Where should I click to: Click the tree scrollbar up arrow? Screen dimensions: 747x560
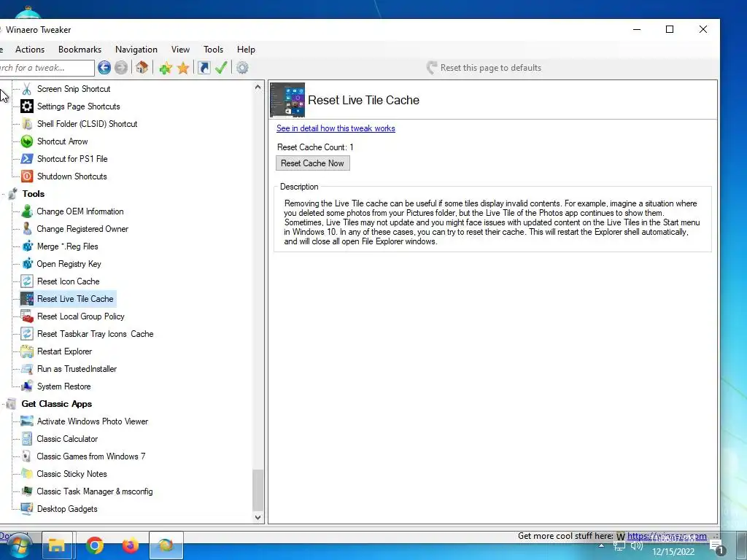coord(258,87)
